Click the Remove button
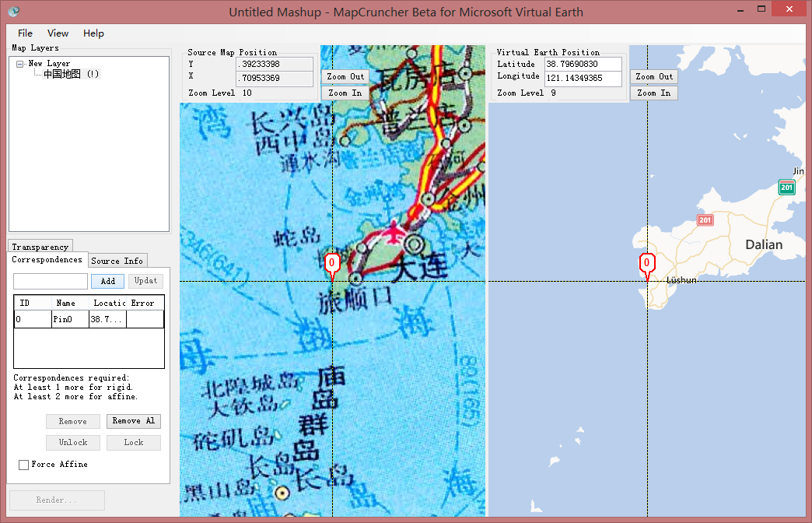 [72, 421]
